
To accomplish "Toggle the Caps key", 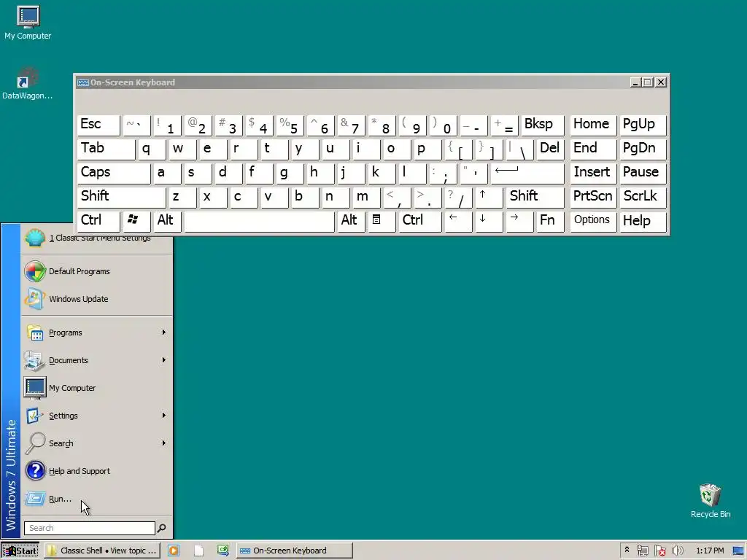I will 114,174.
